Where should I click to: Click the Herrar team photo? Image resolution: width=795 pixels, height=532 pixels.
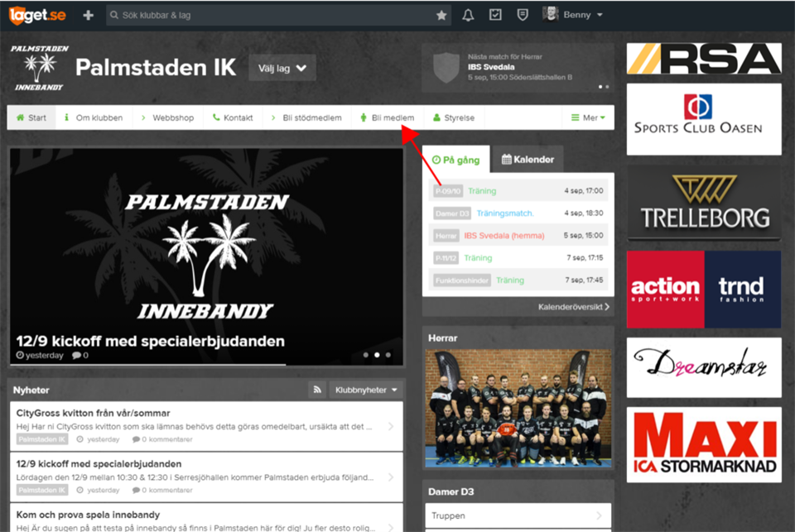click(x=518, y=408)
